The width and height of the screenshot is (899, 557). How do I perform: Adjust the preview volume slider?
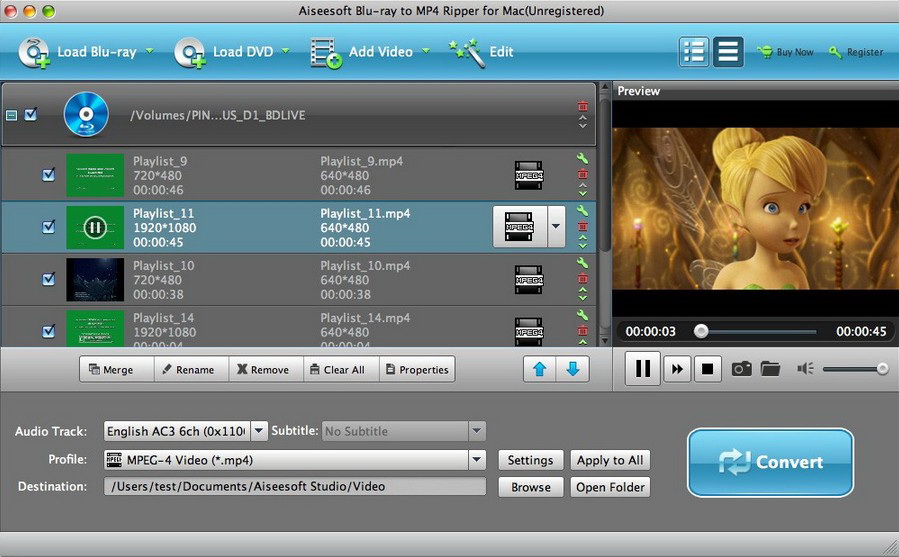[855, 369]
